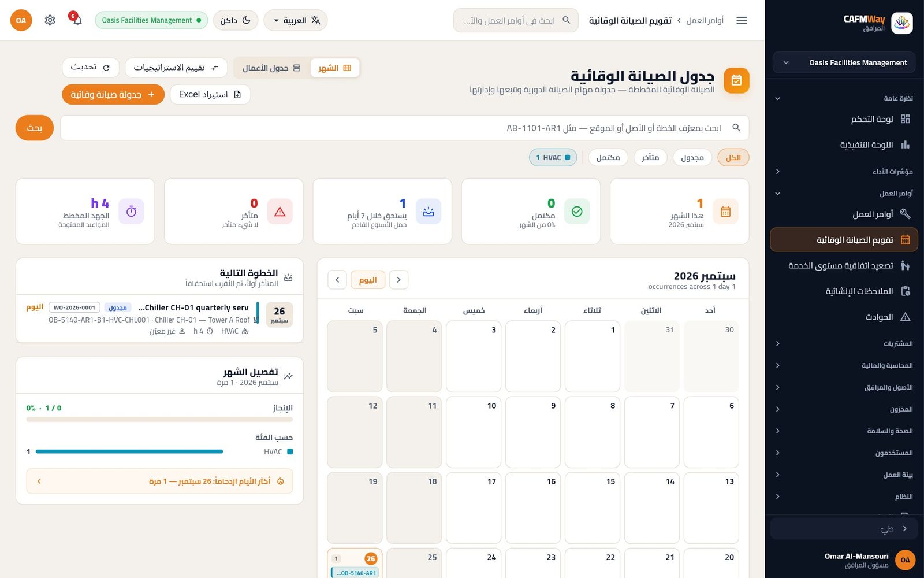Click استيراد Excel button
The width and height of the screenshot is (924, 578).
coord(210,94)
